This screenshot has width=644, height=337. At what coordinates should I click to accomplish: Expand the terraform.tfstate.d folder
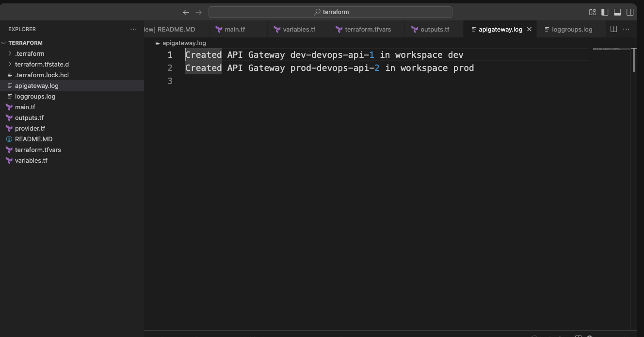[x=42, y=64]
